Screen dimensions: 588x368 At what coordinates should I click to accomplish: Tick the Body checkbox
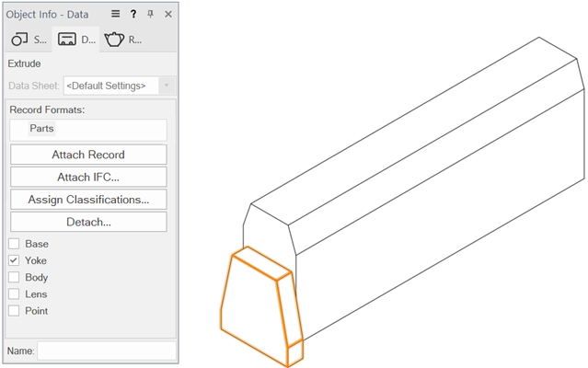14,277
